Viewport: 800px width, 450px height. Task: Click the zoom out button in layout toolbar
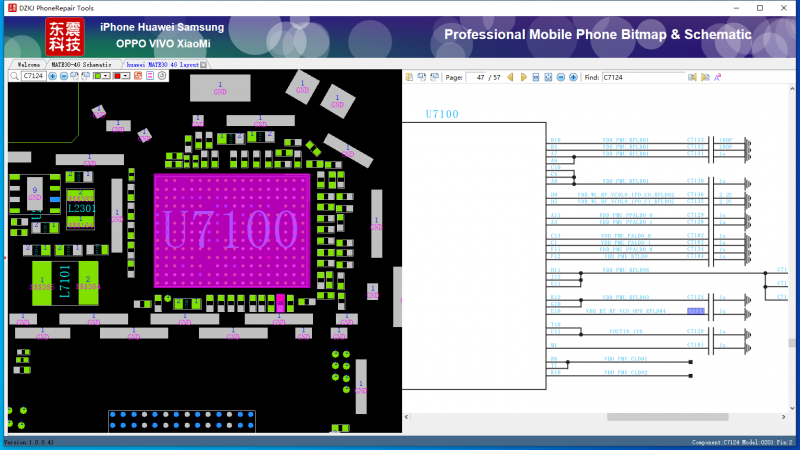coord(64,76)
